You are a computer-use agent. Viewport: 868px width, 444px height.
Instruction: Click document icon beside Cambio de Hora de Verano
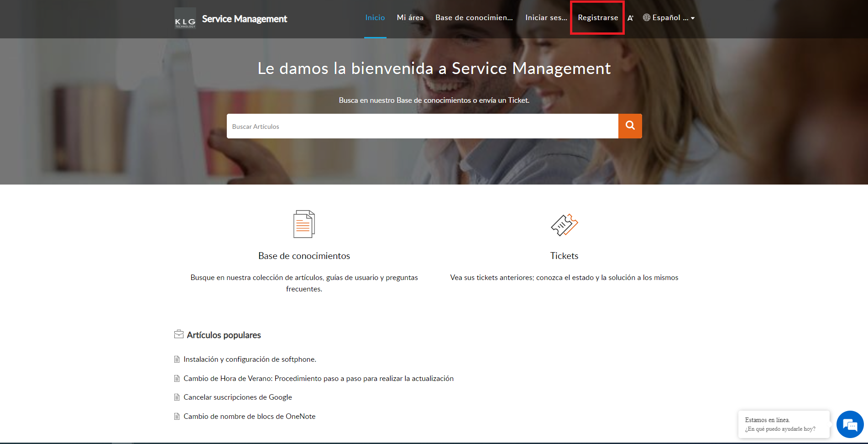tap(177, 379)
